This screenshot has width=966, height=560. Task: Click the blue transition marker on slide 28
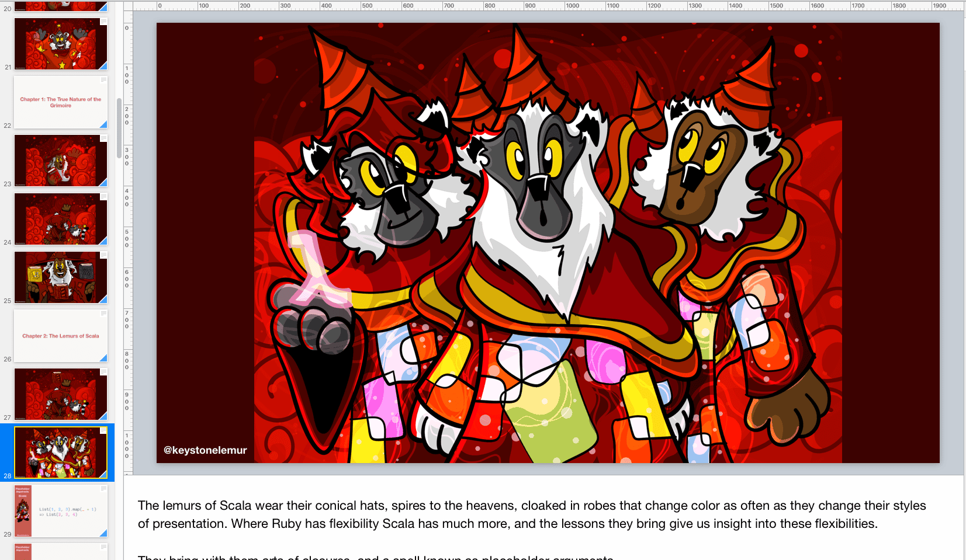(x=104, y=475)
